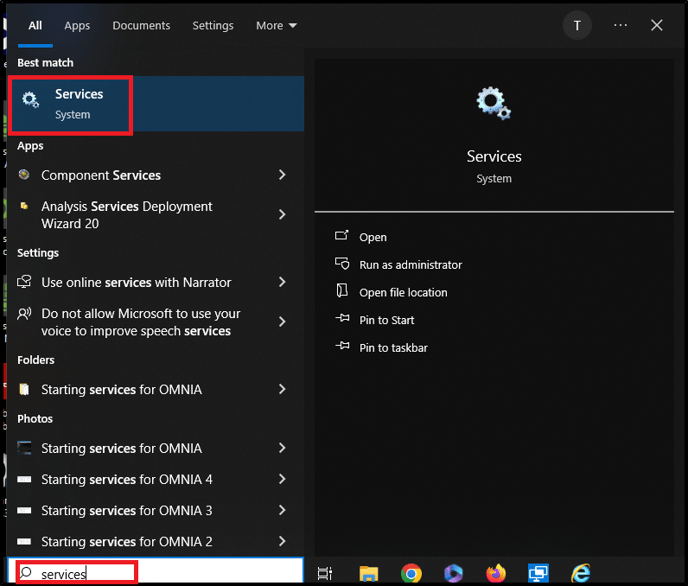Click Pin to taskbar option
Image resolution: width=688 pixels, height=586 pixels.
click(x=393, y=348)
